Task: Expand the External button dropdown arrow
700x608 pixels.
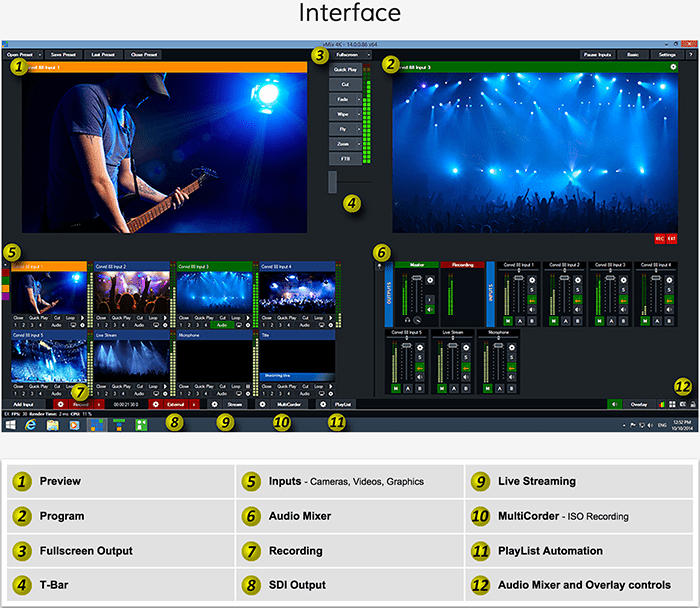Action: pos(194,404)
